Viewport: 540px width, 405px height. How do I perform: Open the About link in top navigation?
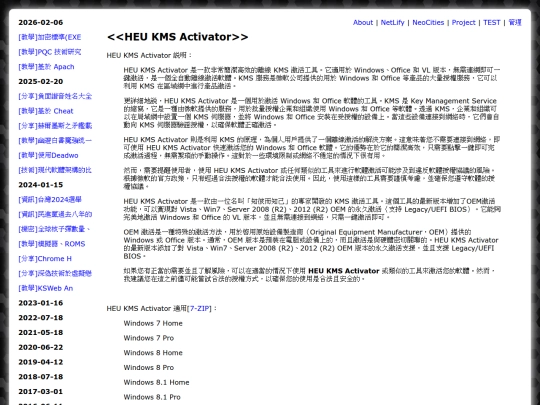(363, 22)
